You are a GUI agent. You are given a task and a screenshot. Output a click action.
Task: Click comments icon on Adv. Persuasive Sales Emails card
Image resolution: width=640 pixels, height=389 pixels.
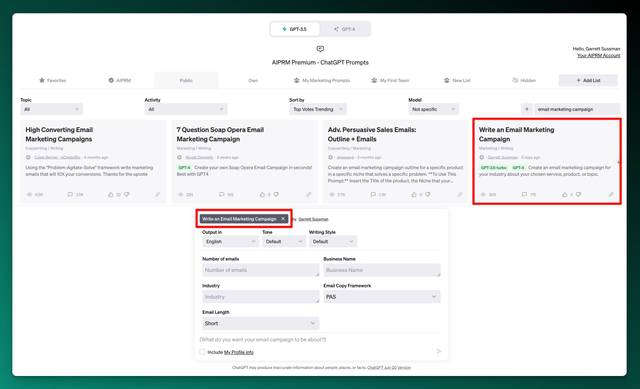point(373,195)
